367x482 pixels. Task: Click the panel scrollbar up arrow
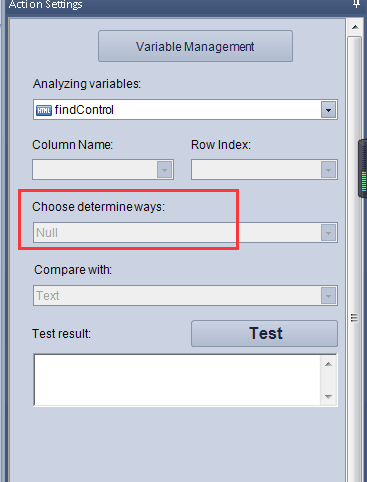(355, 27)
